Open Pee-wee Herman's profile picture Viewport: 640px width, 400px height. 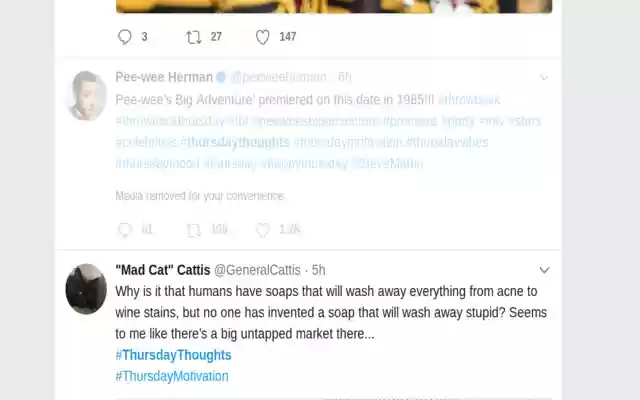coord(86,96)
